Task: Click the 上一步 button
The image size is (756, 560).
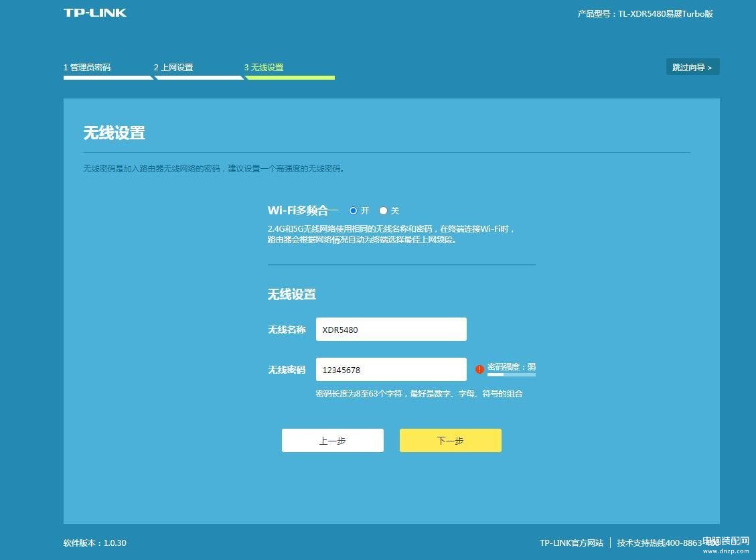Action: click(x=333, y=440)
